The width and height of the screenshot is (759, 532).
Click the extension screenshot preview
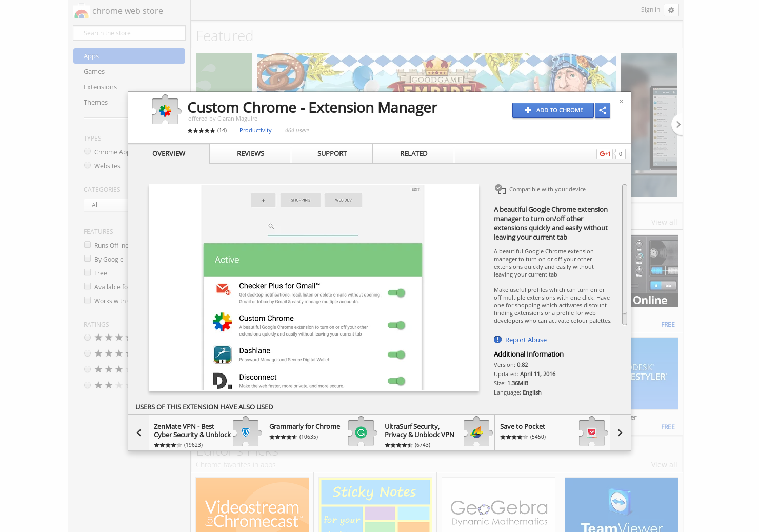coord(314,288)
